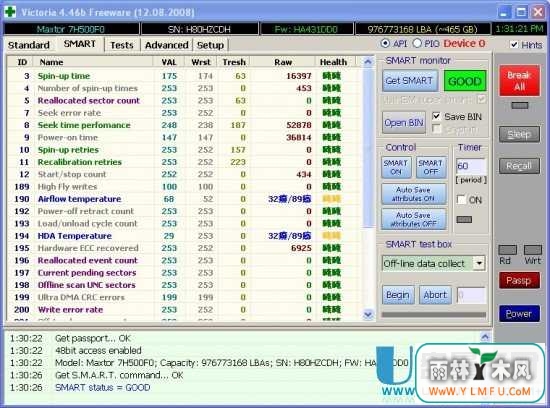Viewport: 550px width, 408px height.
Task: Click the red Passp button
Action: coord(519,281)
